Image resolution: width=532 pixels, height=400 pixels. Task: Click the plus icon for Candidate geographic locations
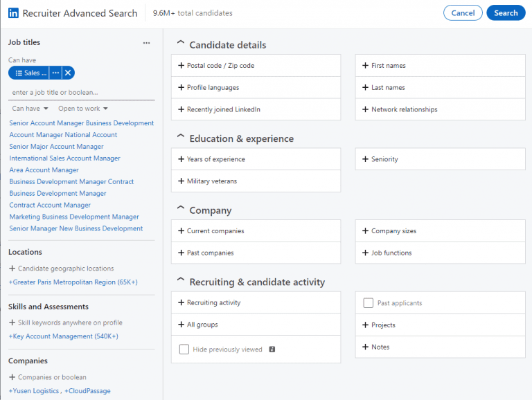12,269
